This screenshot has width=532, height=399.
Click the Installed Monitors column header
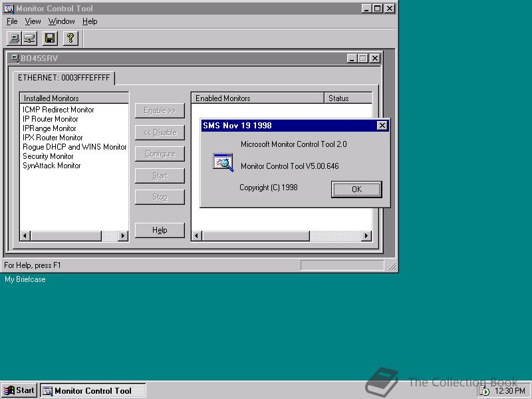[x=74, y=98]
